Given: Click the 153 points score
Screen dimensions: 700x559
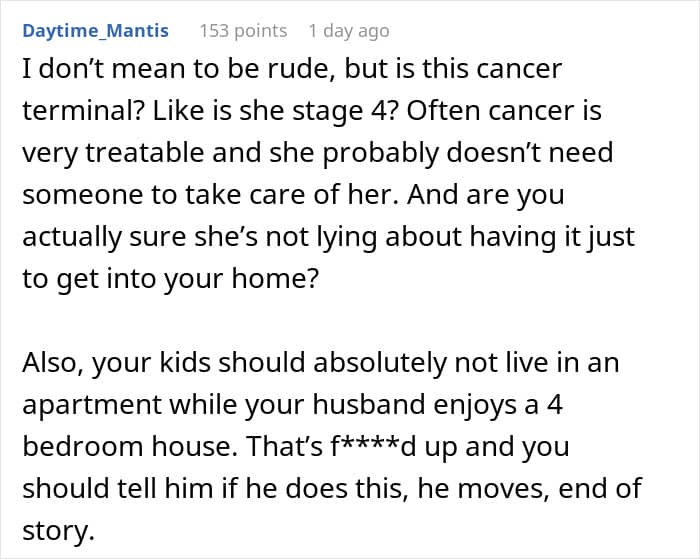Looking at the screenshot, I should click(243, 31).
